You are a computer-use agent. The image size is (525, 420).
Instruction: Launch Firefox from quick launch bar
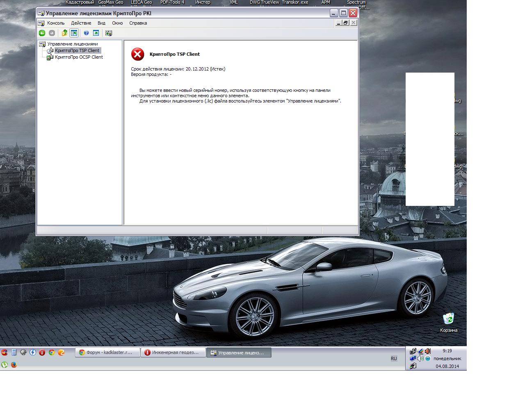click(14, 364)
